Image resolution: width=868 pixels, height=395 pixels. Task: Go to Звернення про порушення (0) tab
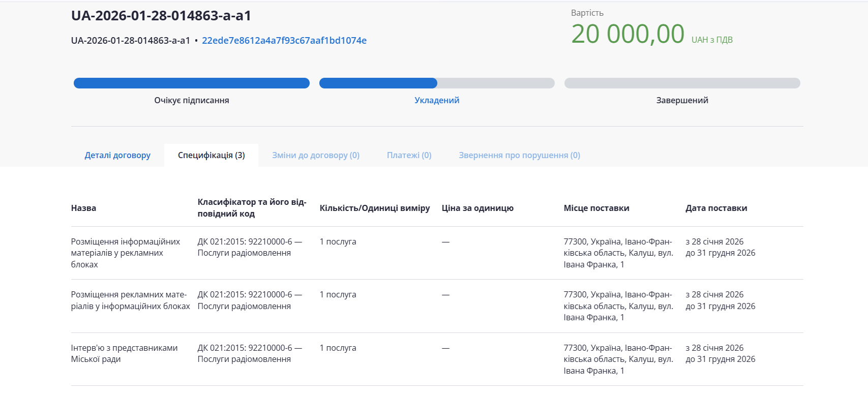click(519, 155)
